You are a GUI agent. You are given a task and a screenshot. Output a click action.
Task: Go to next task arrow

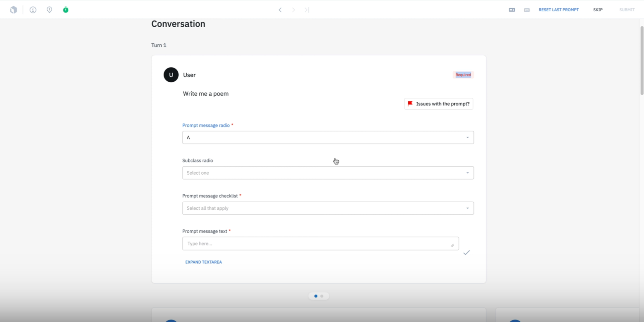pos(293,10)
